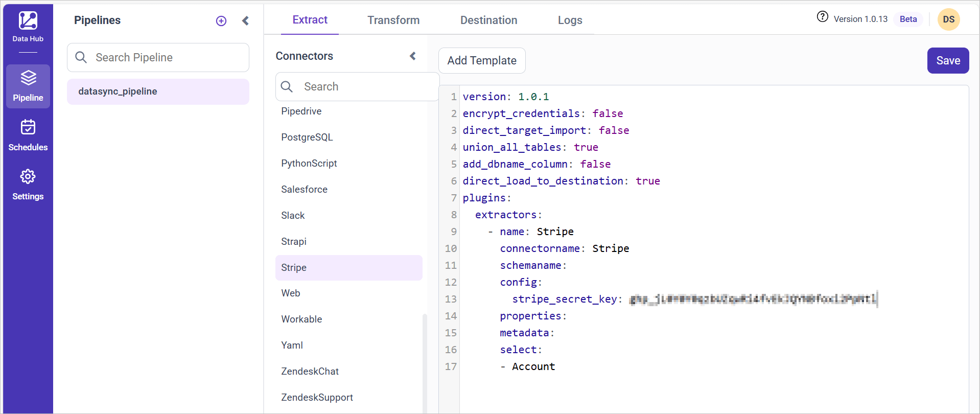Click the connectors list scrollbar

pos(425,363)
